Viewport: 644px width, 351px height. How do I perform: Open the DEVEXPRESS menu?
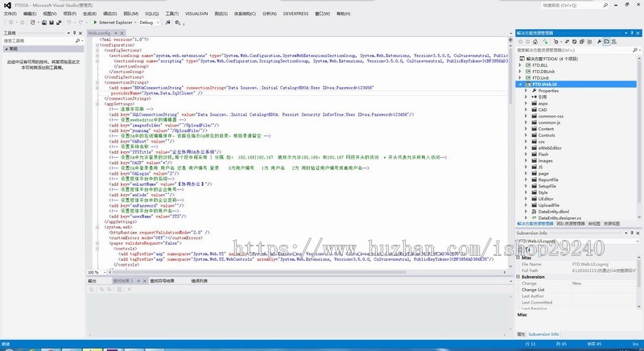(x=295, y=14)
